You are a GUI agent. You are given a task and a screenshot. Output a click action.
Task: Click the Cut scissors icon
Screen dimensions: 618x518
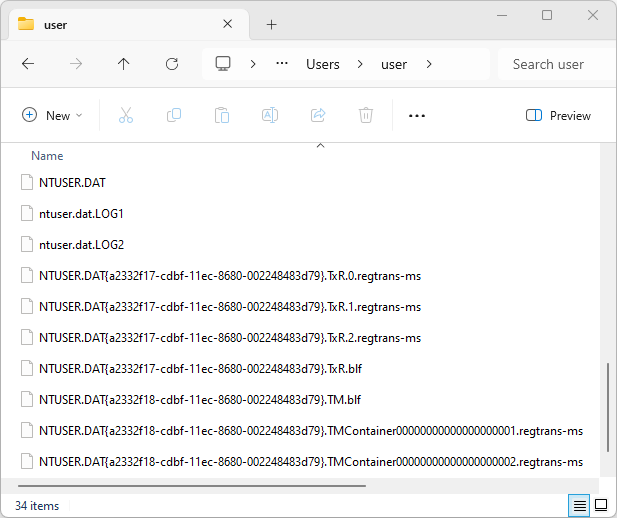pyautogui.click(x=126, y=115)
